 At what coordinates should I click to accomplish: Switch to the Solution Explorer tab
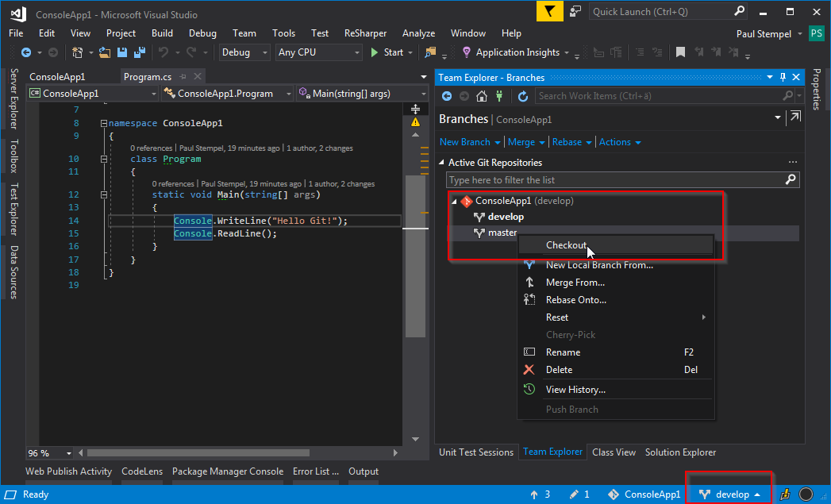tap(680, 452)
